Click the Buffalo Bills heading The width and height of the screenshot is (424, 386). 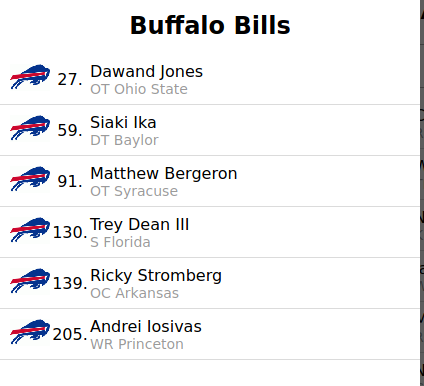[210, 25]
